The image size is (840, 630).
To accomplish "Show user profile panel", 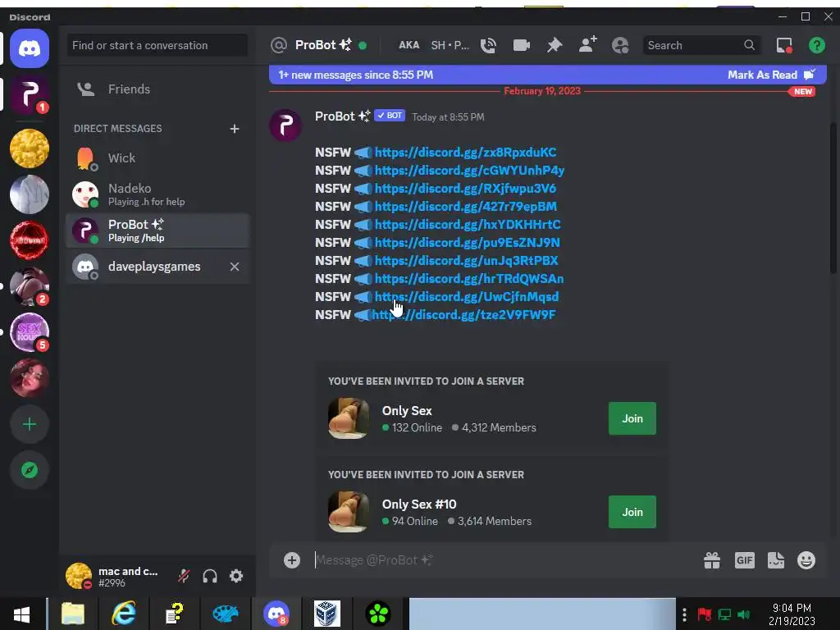I will click(x=620, y=46).
